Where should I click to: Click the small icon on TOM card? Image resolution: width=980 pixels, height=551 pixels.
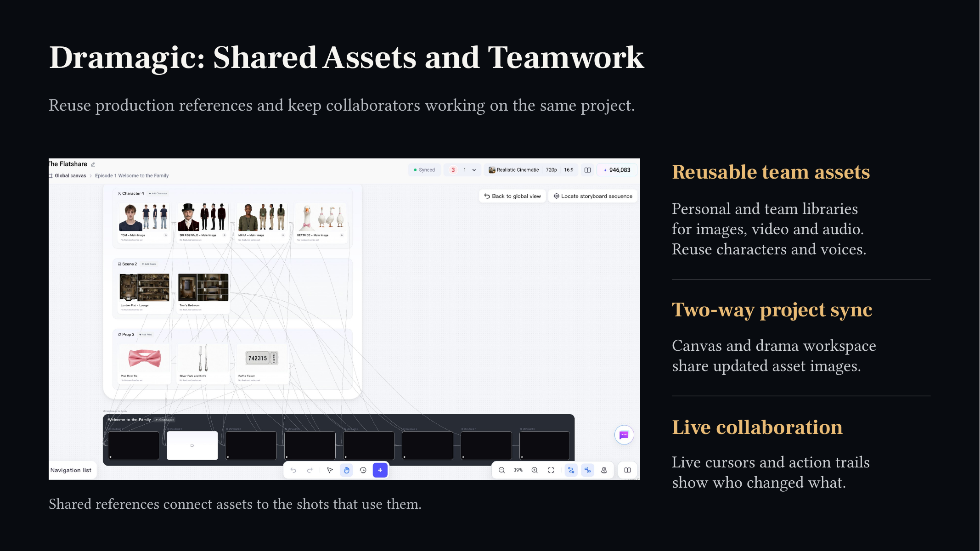pos(166,235)
